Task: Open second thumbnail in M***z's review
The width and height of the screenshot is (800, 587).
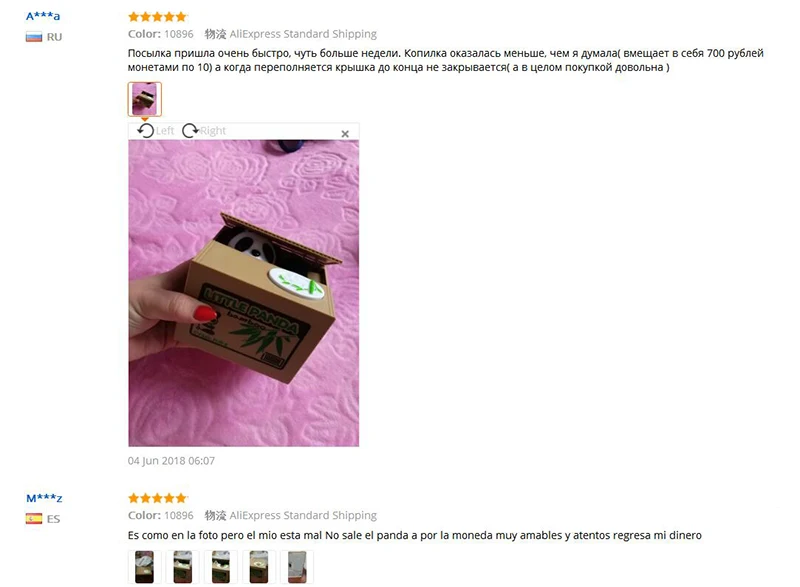Action: pos(183,567)
